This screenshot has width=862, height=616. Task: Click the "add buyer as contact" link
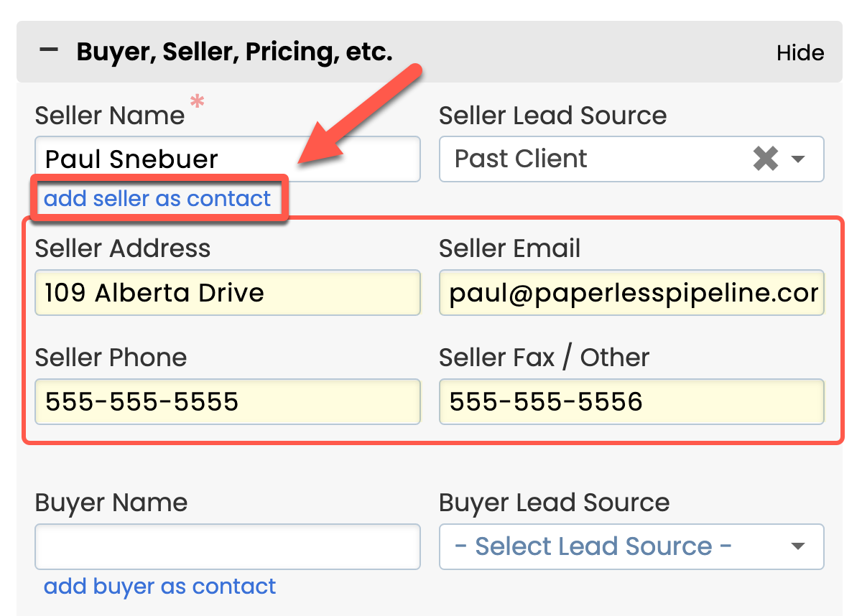point(159,587)
